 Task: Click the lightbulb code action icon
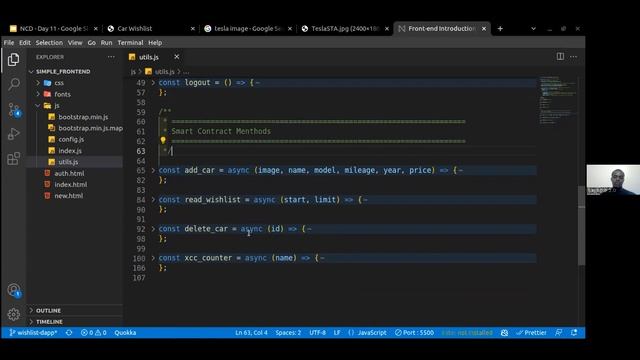pyautogui.click(x=163, y=140)
